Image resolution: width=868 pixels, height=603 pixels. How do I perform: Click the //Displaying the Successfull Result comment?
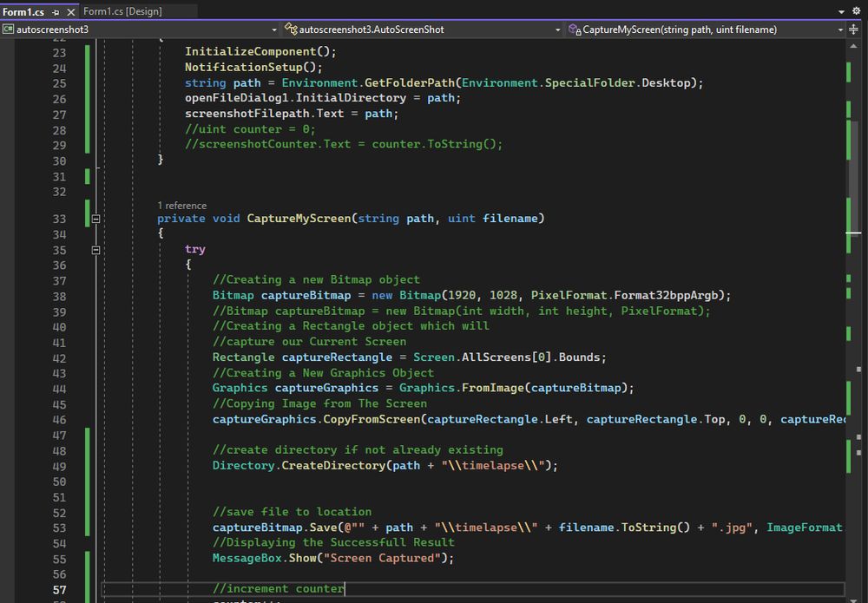pyautogui.click(x=333, y=543)
